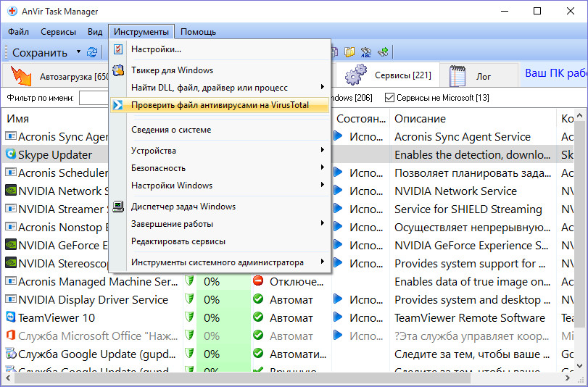This screenshot has height=387, width=588.
Task: Expand the Настройки Windows submenu arrow
Action: tap(323, 185)
